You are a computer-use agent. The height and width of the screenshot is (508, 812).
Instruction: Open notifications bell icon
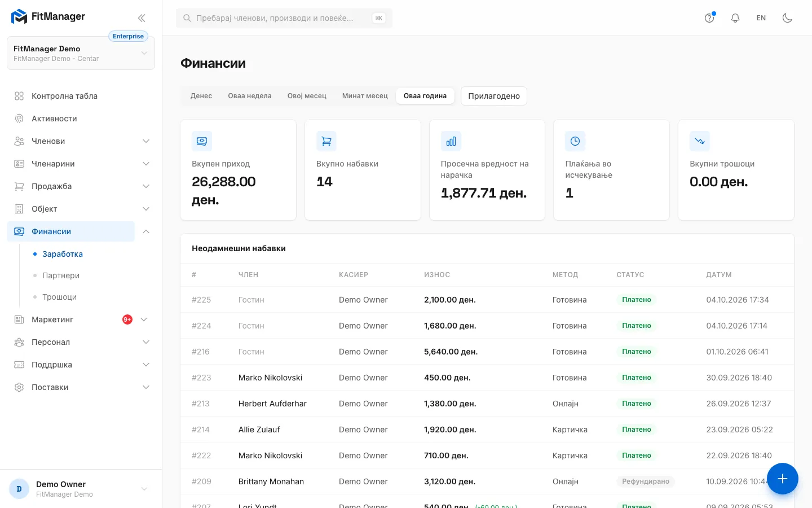pos(735,18)
